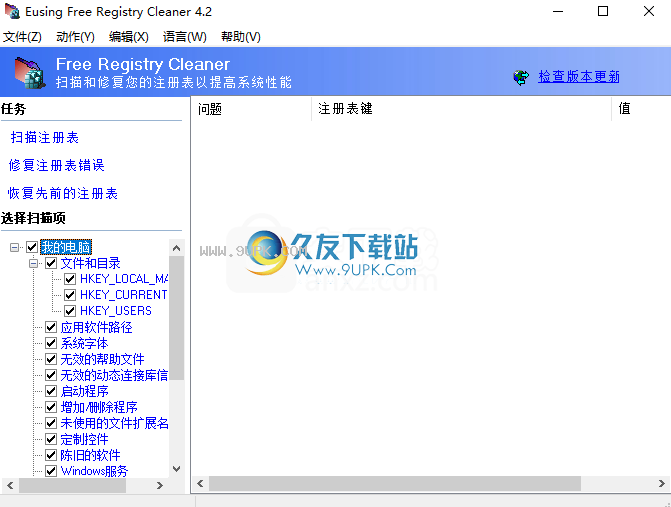Maximize the Eusing Free Registry Cleaner window

tap(603, 12)
